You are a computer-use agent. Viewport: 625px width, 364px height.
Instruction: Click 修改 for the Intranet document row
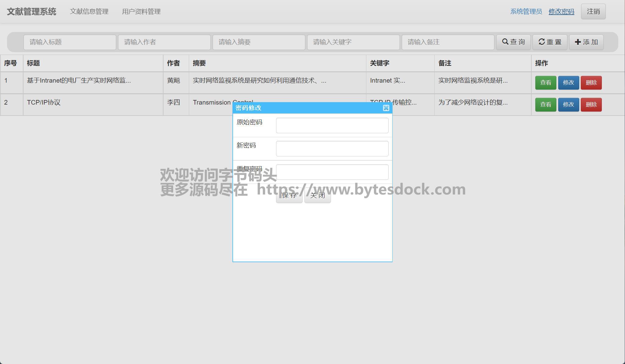[568, 83]
